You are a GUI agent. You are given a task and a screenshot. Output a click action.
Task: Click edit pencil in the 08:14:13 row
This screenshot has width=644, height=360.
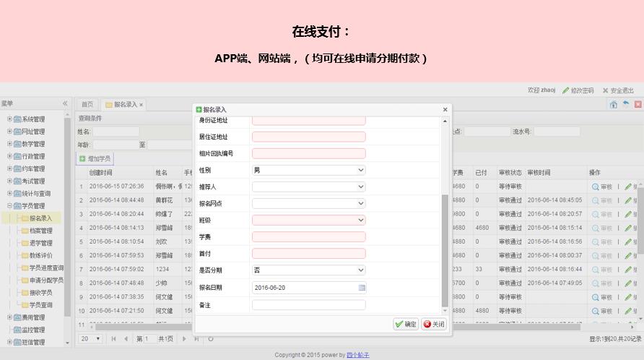click(628, 228)
